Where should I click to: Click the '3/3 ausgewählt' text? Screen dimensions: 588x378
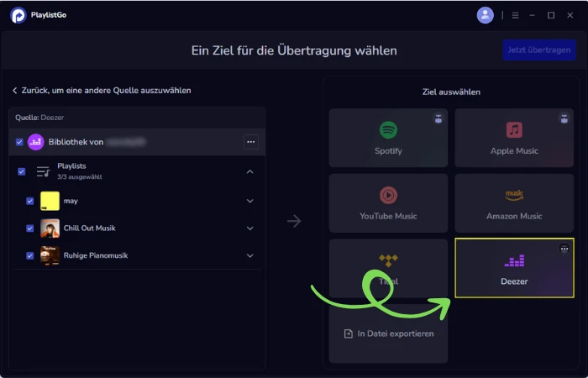[x=80, y=177]
